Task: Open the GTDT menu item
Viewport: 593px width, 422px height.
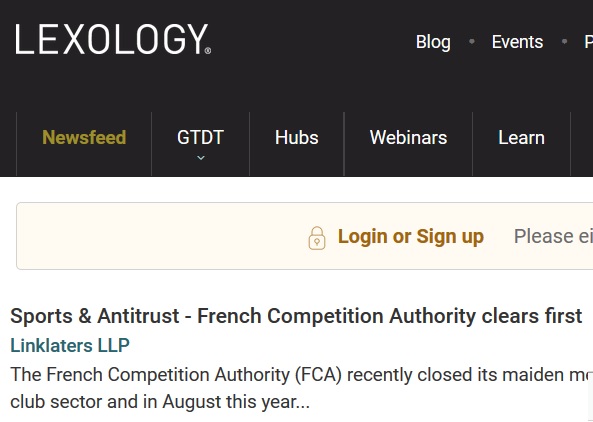Action: [x=200, y=137]
